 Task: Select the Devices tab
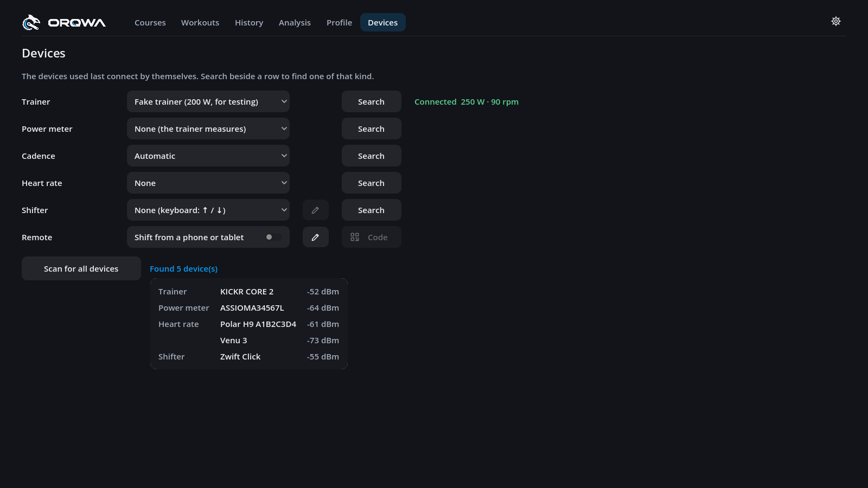pyautogui.click(x=383, y=22)
